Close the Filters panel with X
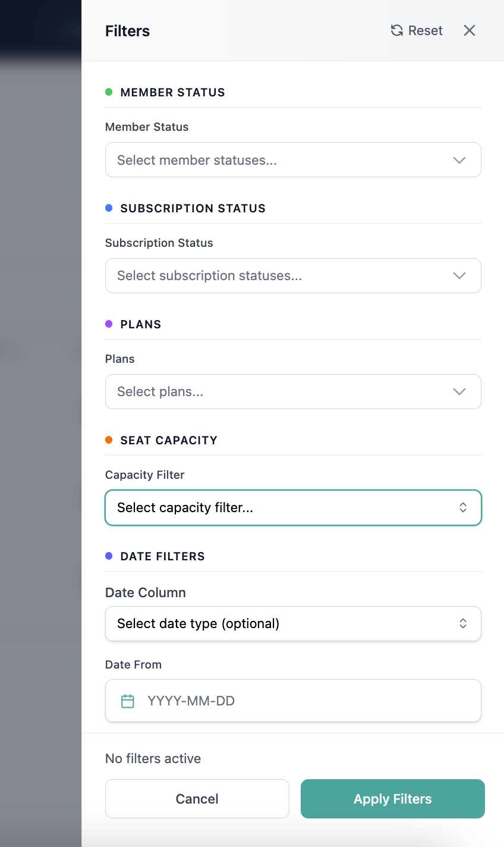Image resolution: width=504 pixels, height=847 pixels. point(470,30)
